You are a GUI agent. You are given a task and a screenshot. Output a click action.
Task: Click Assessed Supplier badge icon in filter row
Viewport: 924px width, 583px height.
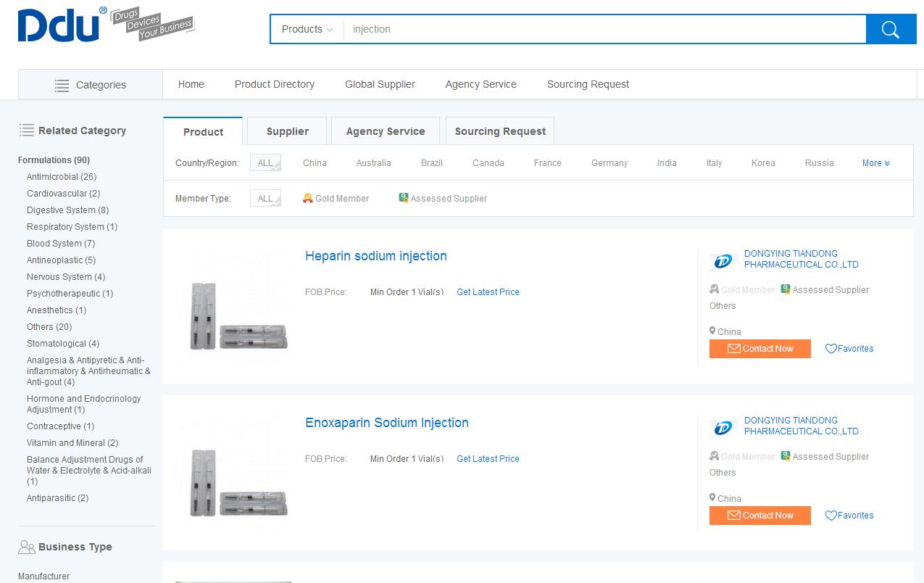tap(404, 198)
